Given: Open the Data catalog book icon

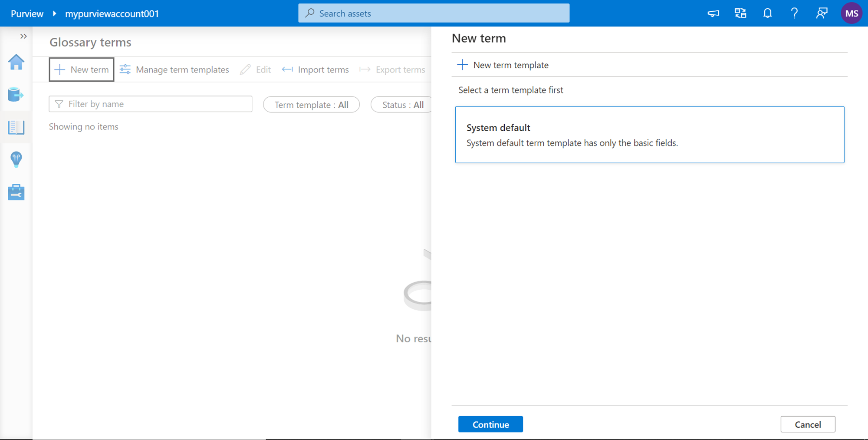Looking at the screenshot, I should pos(16,127).
